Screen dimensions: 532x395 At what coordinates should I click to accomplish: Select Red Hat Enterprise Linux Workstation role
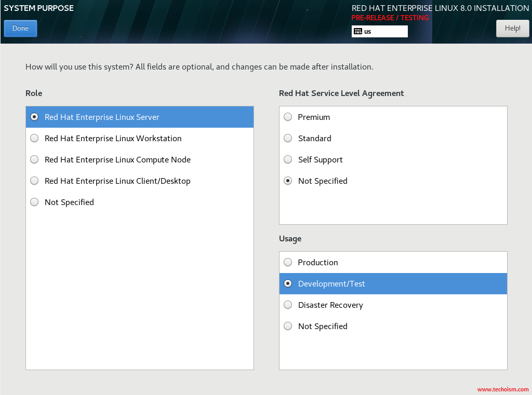point(140,139)
